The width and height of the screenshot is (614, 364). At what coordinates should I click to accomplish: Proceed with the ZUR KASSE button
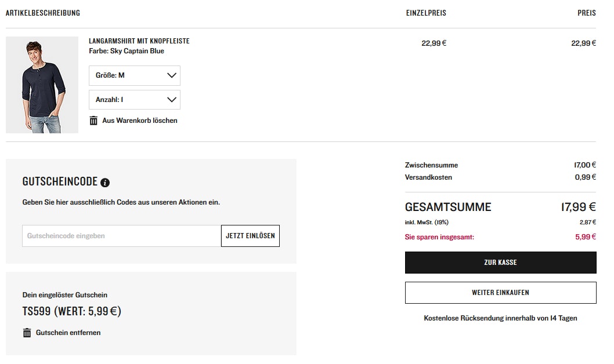[500, 263]
